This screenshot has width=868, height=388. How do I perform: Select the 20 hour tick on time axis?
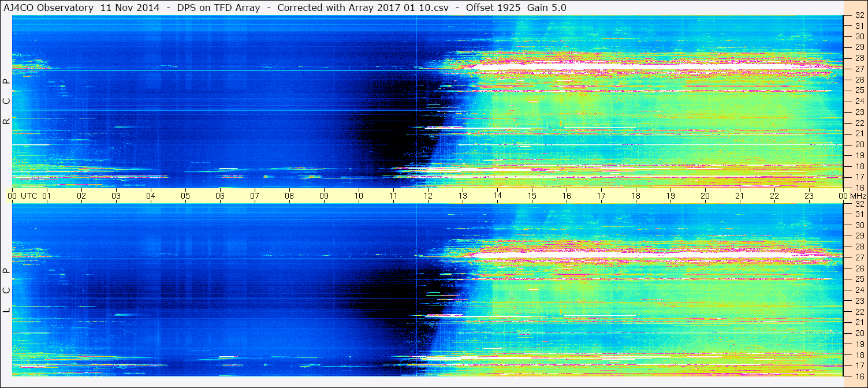(x=705, y=196)
